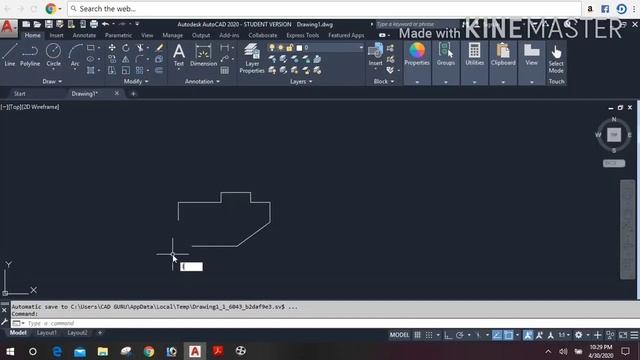Switch to Layout2 tab
This screenshot has width=640, height=360.
(x=77, y=333)
